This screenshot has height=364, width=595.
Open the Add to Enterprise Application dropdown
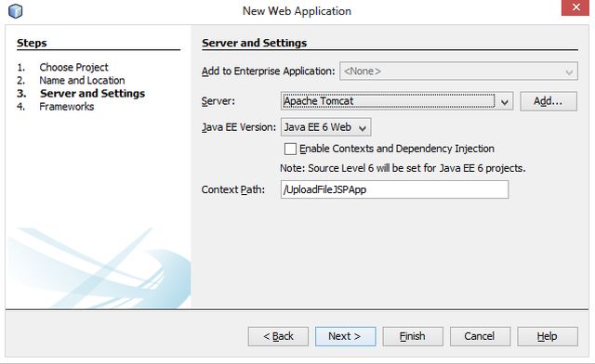458,71
